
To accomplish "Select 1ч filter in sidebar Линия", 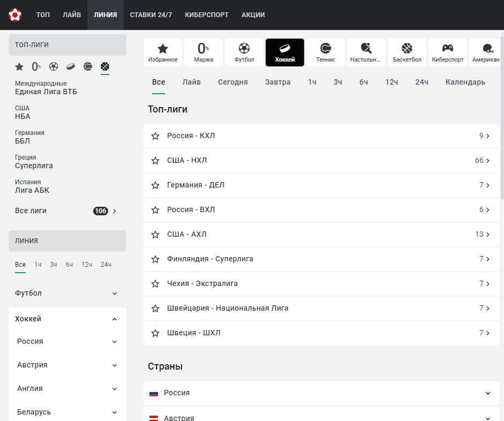I will click(x=38, y=265).
